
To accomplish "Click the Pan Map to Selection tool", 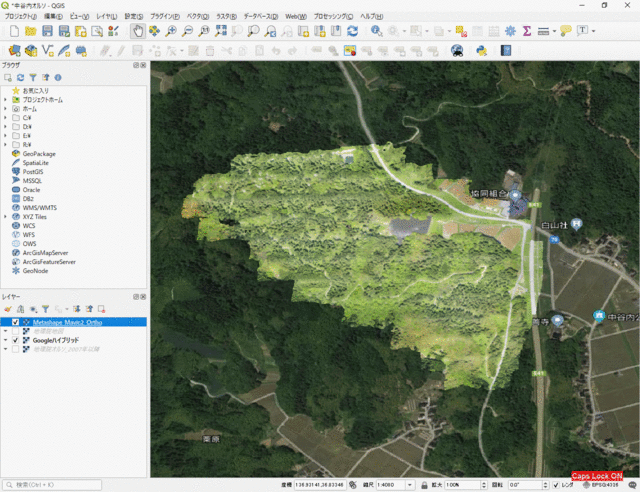I will 154,31.
